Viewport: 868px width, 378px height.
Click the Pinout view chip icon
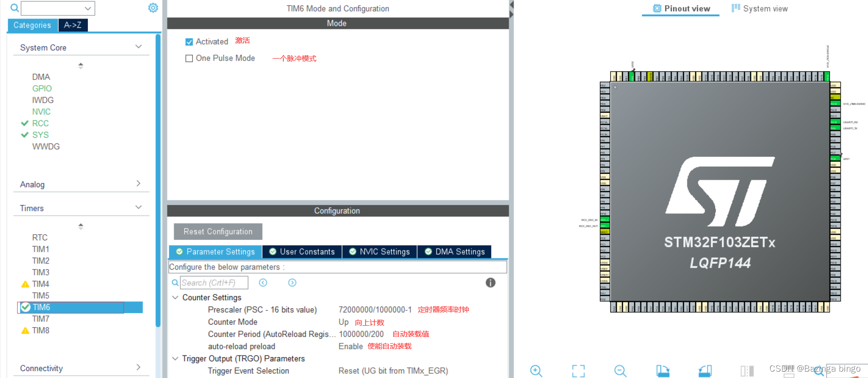click(x=657, y=8)
